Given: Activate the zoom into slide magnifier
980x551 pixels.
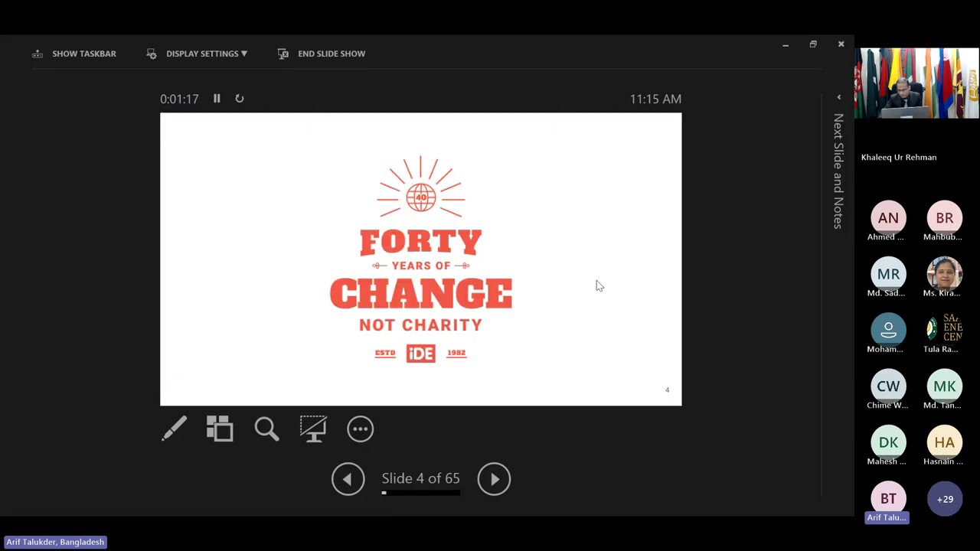Looking at the screenshot, I should click(266, 429).
